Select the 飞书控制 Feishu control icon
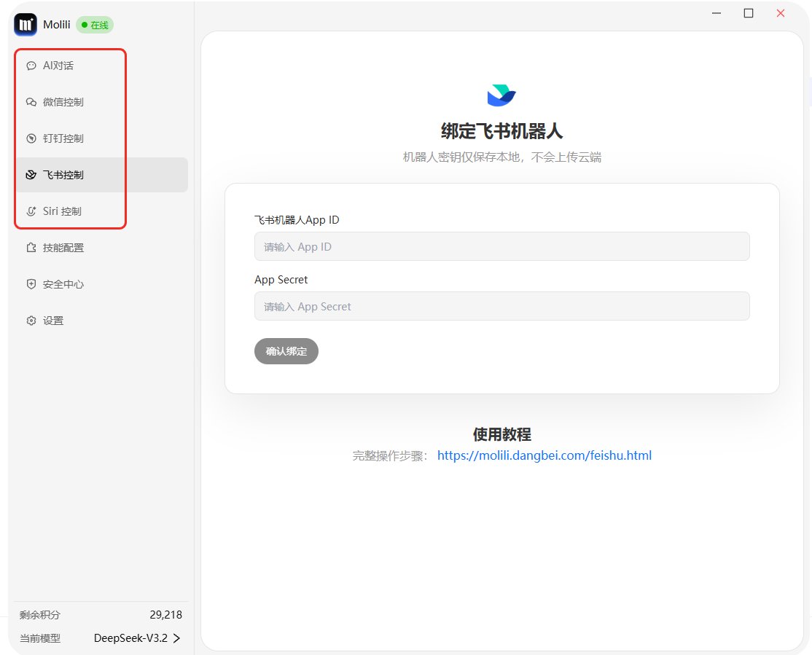Viewport: 812px width, 655px height. coord(31,174)
